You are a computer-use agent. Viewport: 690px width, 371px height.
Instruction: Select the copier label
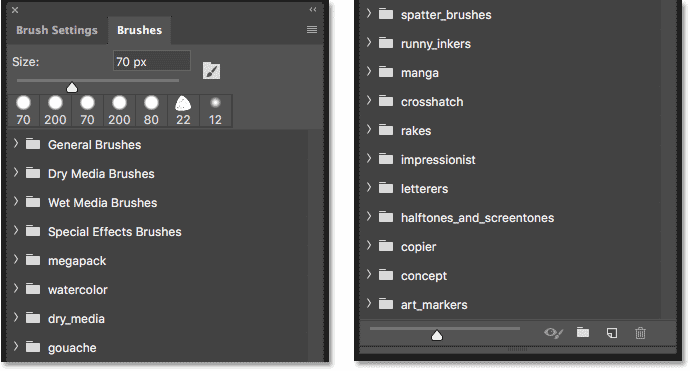[x=418, y=247]
